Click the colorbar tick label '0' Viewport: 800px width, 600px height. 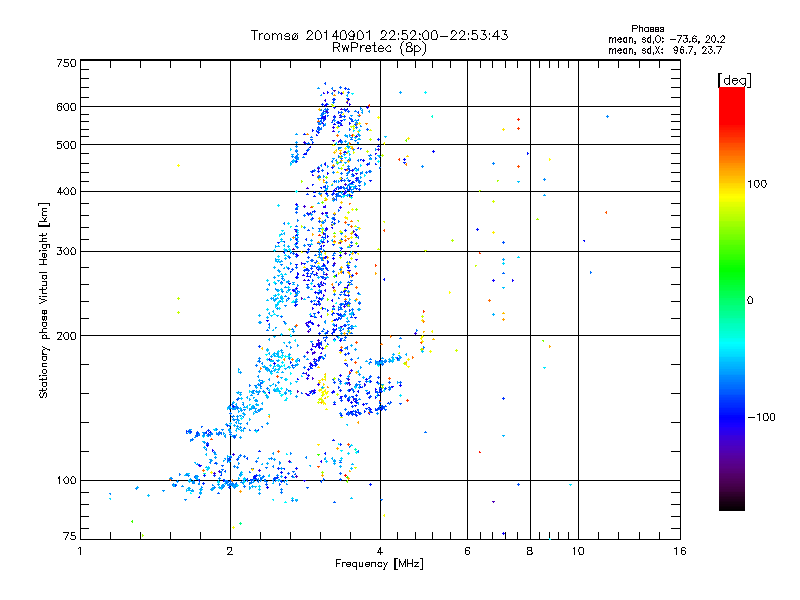(750, 301)
